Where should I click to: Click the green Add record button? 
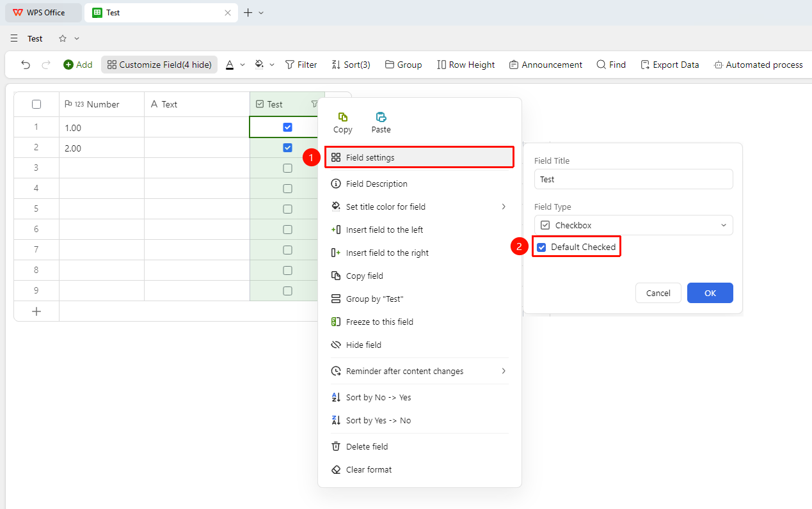77,65
